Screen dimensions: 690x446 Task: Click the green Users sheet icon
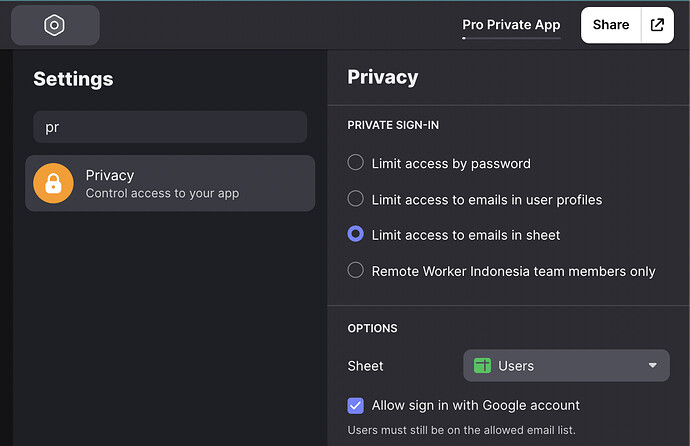(483, 366)
